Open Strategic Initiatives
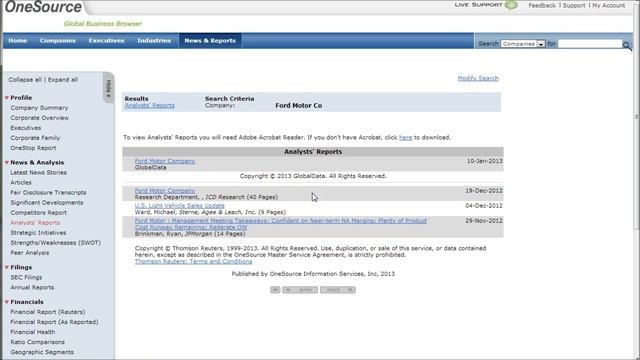Screen dimensions: 640x360 tap(38, 233)
